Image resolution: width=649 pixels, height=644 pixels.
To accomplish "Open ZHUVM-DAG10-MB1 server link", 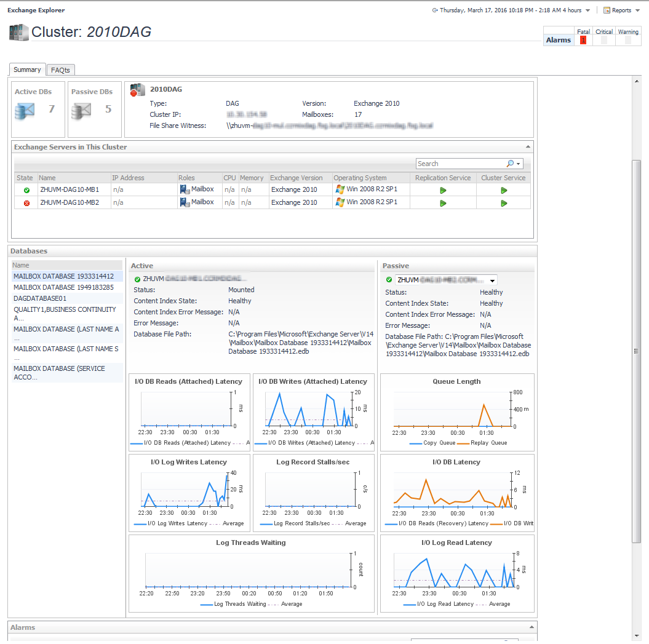I will pos(70,189).
